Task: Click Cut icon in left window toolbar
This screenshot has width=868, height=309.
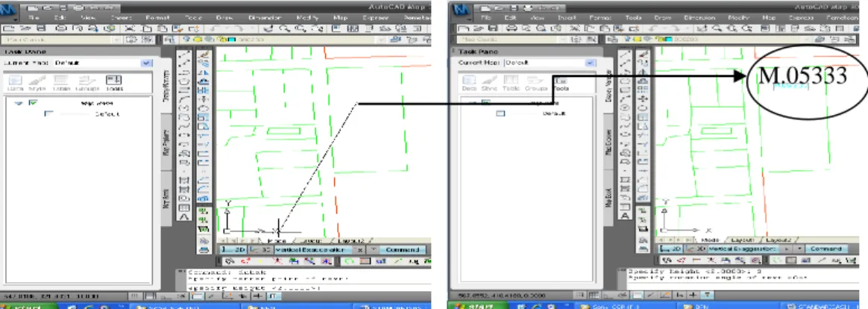Action: 128,29
